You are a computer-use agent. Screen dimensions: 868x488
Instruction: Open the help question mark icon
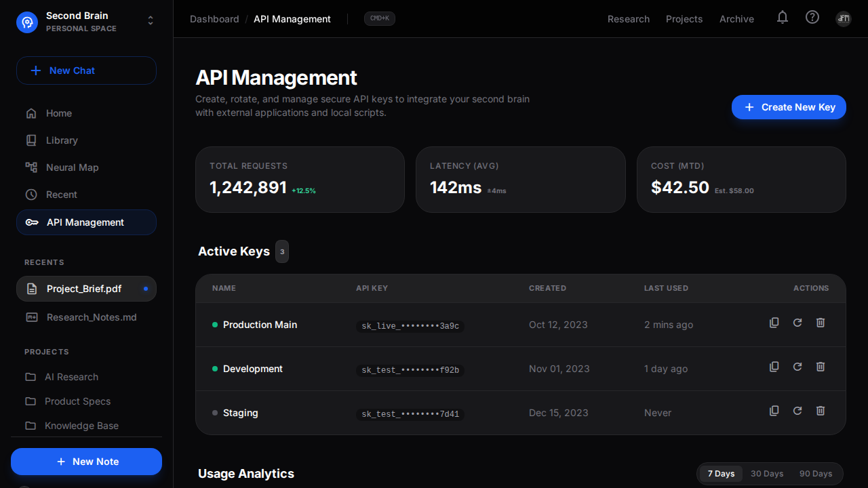[812, 18]
